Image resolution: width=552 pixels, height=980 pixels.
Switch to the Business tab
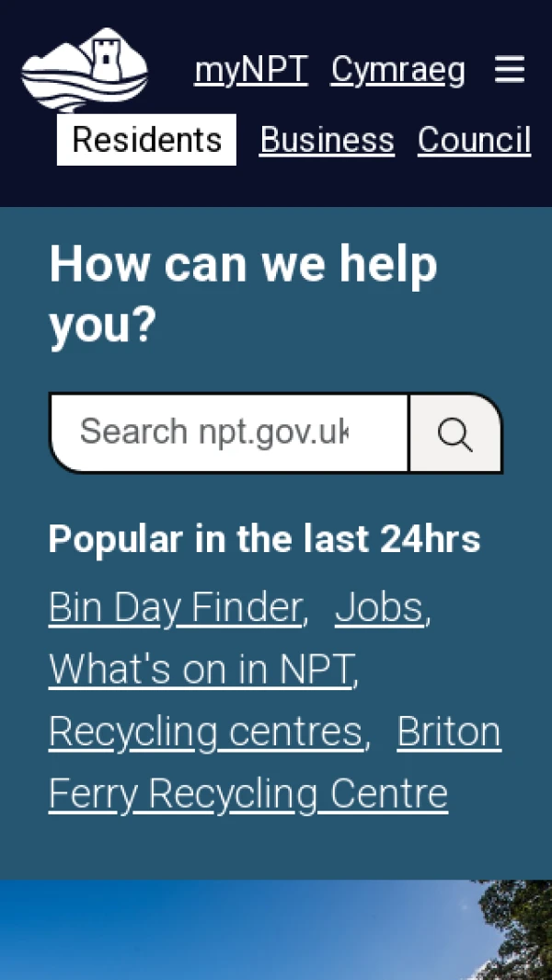pyautogui.click(x=327, y=139)
